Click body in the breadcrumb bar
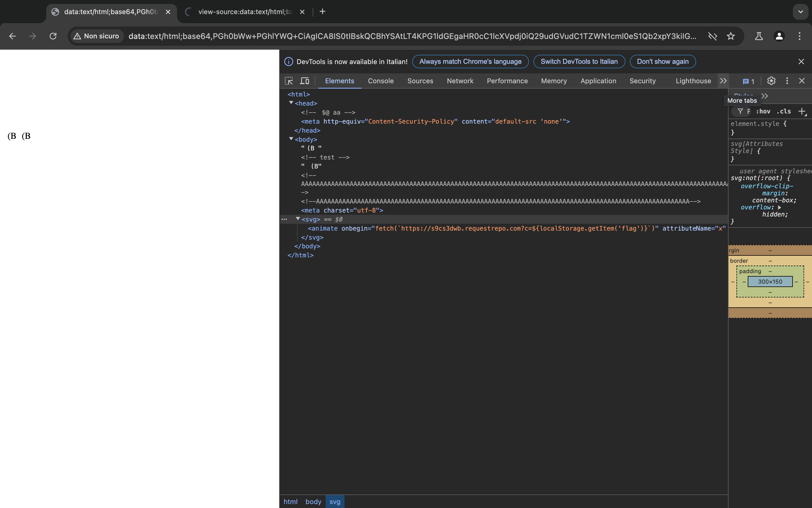The height and width of the screenshot is (508, 812). pyautogui.click(x=314, y=502)
